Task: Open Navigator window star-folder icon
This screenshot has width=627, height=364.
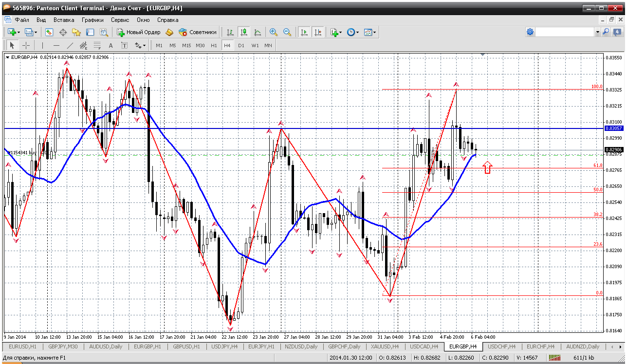Action: [76, 32]
